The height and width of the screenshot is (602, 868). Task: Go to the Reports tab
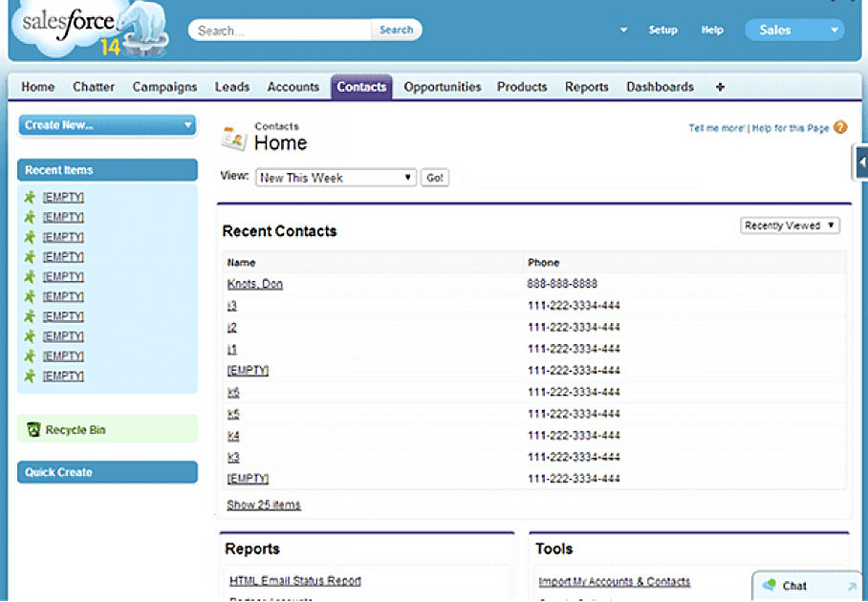586,87
